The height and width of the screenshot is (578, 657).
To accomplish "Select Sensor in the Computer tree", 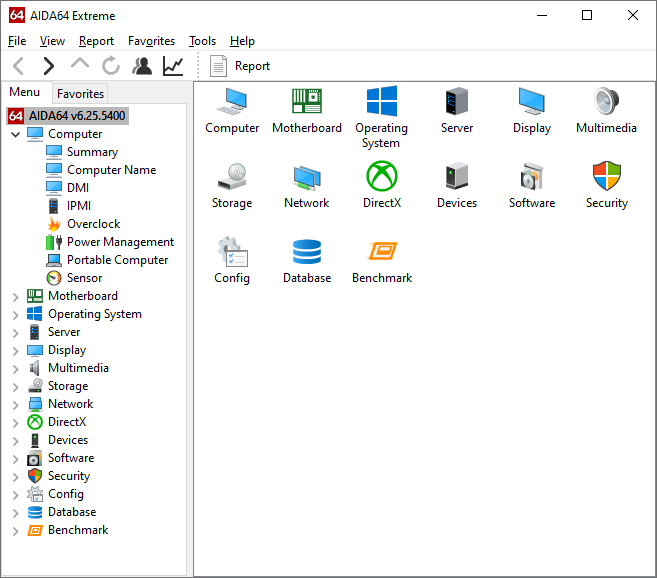I will click(84, 278).
